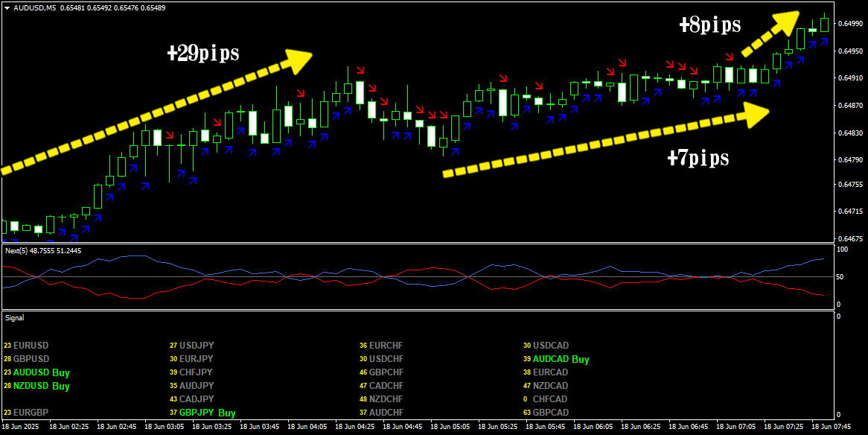
Task: Click the 18 Jun 04:05 time label
Action: 307,428
